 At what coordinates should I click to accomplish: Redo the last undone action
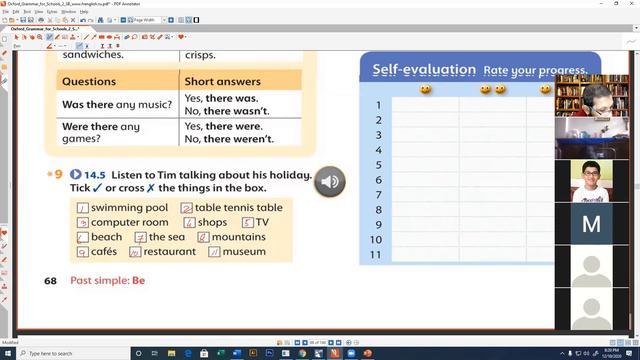[x=91, y=20]
